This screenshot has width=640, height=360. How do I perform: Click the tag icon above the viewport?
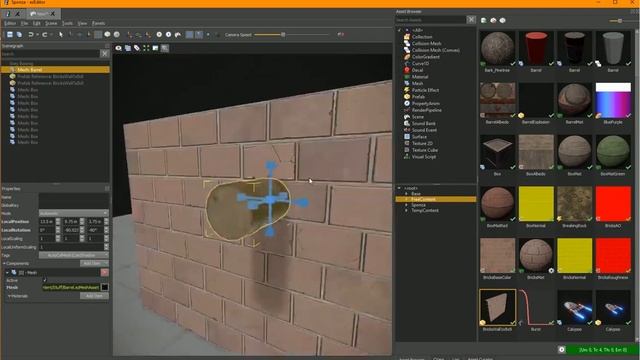pyautogui.click(x=137, y=48)
